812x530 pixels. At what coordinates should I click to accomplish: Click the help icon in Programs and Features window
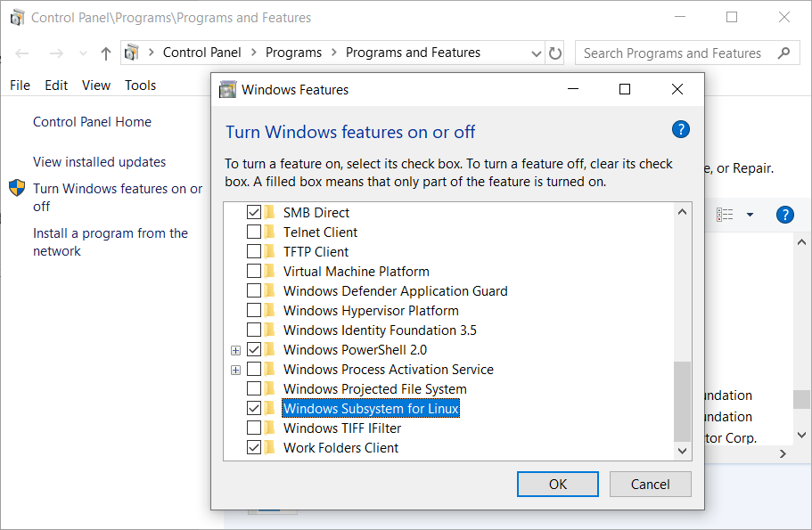click(785, 215)
